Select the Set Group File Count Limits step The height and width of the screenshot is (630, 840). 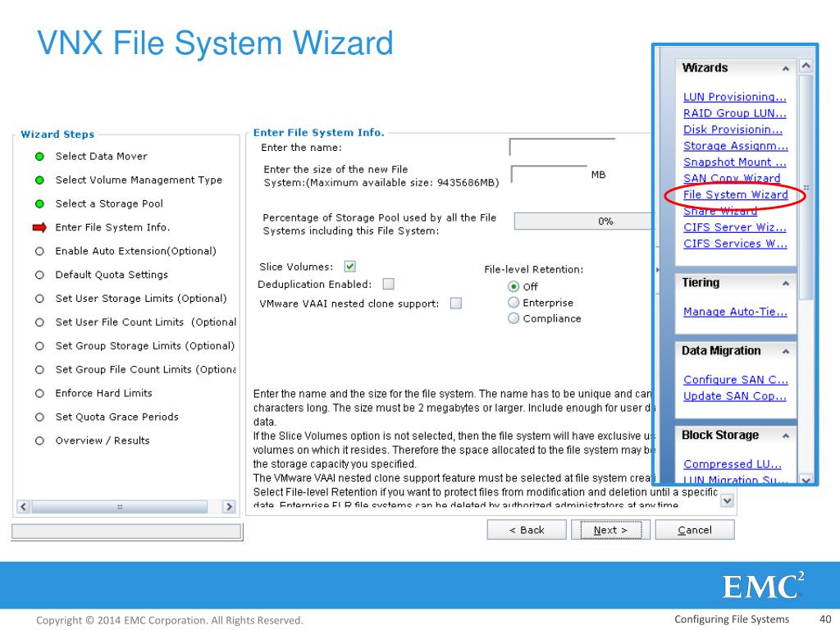coord(146,370)
